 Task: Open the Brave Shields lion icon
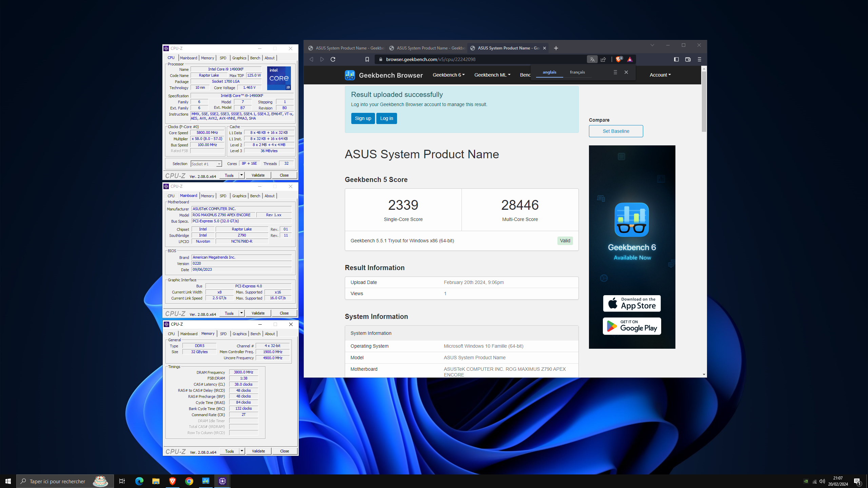[619, 59]
